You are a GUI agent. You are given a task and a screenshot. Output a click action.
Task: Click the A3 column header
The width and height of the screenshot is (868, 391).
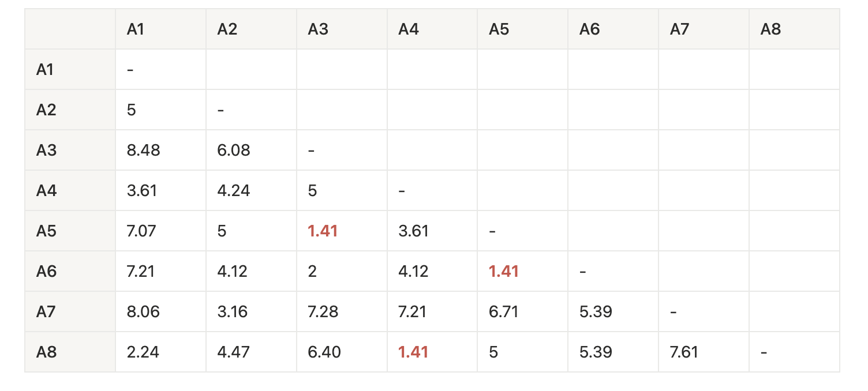318,29
